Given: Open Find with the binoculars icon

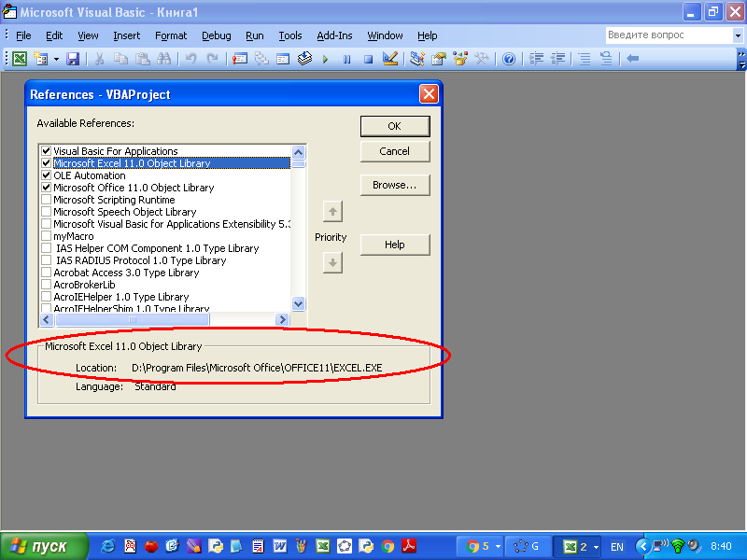Looking at the screenshot, I should point(163,59).
